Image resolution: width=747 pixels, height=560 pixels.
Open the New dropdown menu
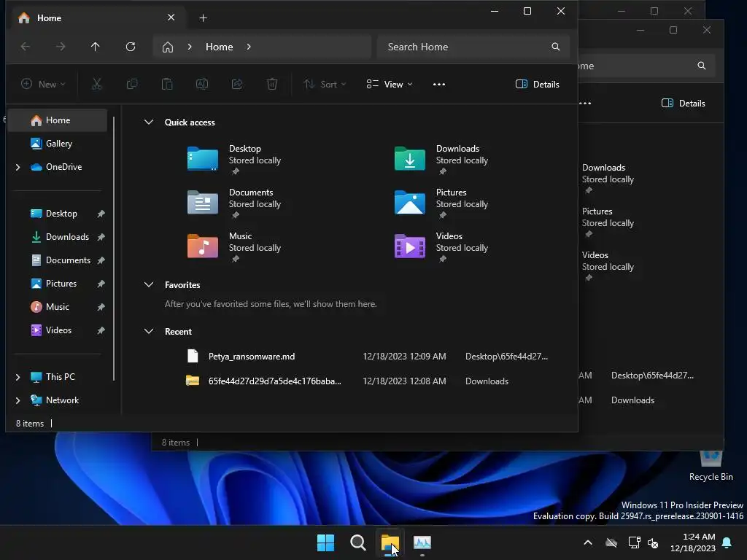tap(43, 85)
